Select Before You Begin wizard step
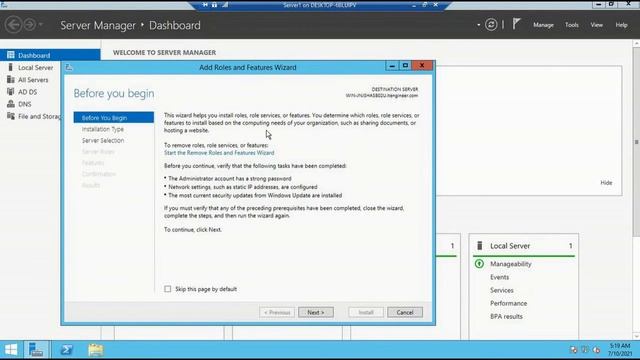640x360 pixels. click(113, 118)
